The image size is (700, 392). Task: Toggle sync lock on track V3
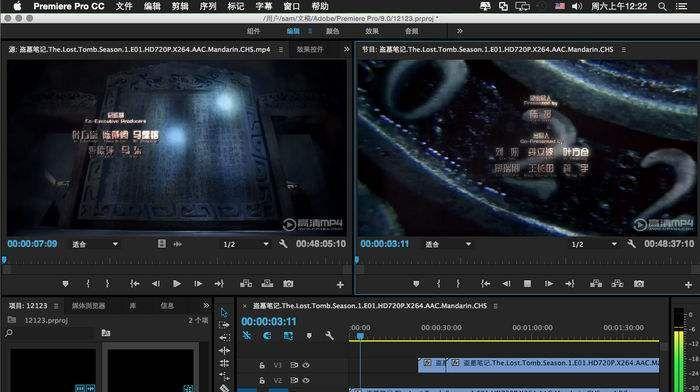coord(294,365)
